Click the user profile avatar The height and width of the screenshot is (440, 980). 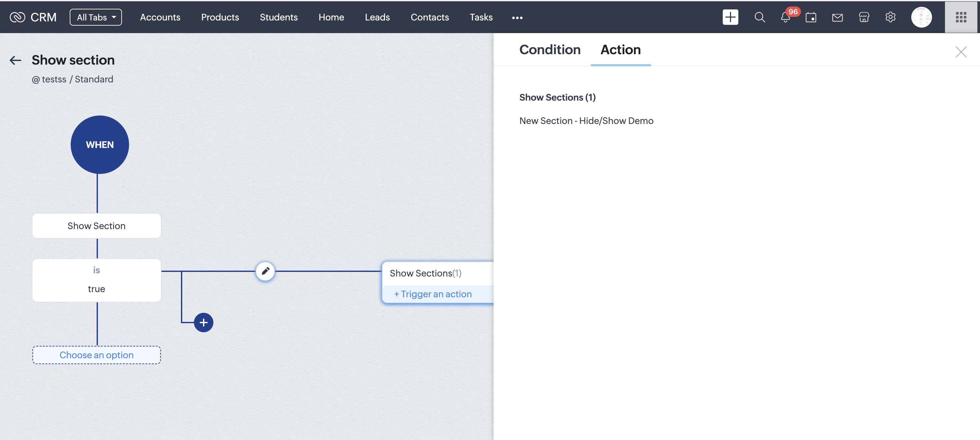coord(921,17)
